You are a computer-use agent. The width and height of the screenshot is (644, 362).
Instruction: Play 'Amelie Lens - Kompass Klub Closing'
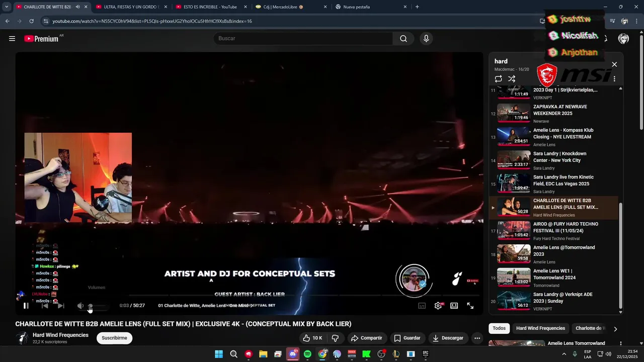[553, 137]
